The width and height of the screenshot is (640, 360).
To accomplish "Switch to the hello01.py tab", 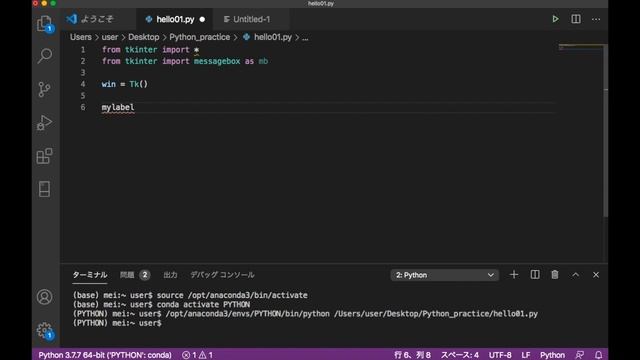I will (x=176, y=19).
